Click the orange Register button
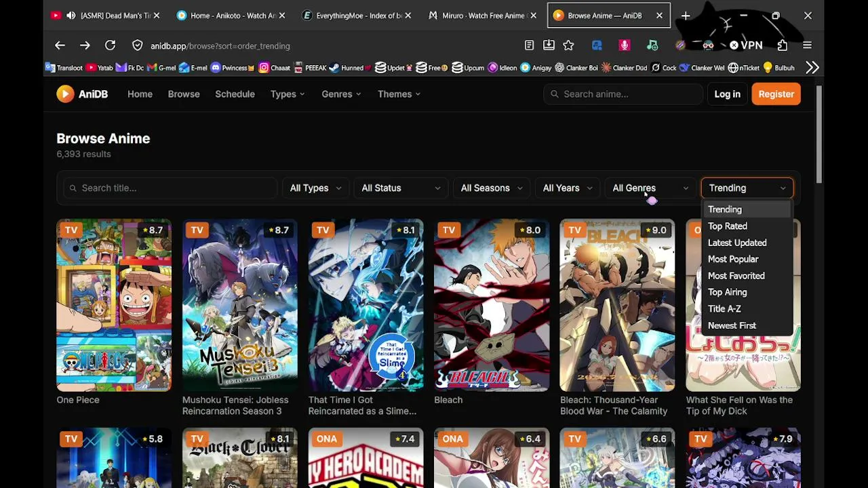Screen dimensions: 868x488 [776, 94]
